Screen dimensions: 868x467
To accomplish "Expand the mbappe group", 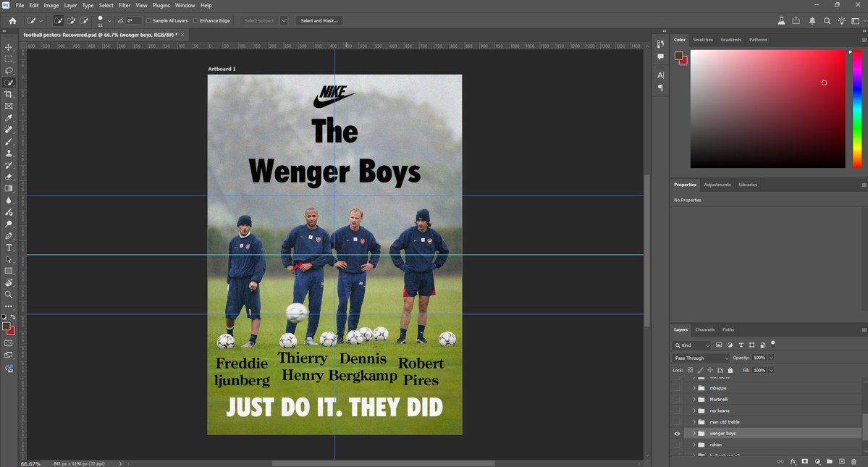I will click(x=694, y=388).
